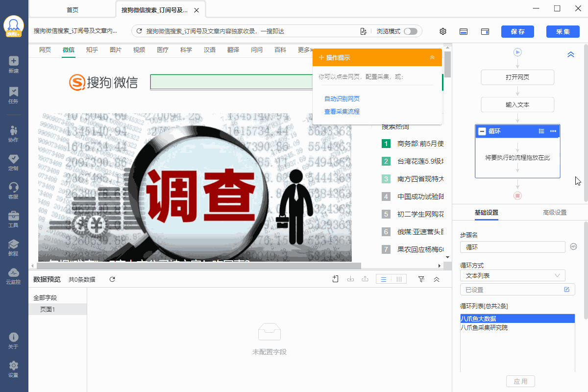This screenshot has height=392, width=588.
Task: Close the 搜狗微信搜索 tab
Action: coord(196,10)
